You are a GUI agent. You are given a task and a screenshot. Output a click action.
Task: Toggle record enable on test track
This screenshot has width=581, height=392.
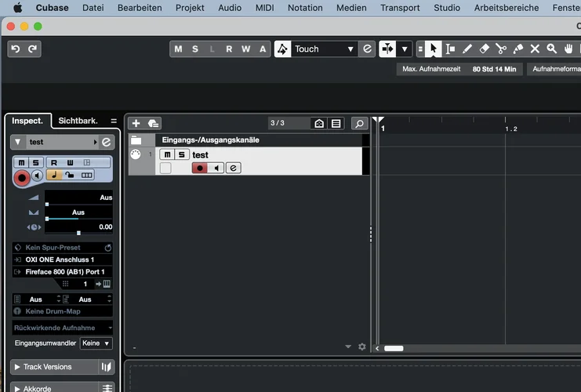(x=200, y=168)
